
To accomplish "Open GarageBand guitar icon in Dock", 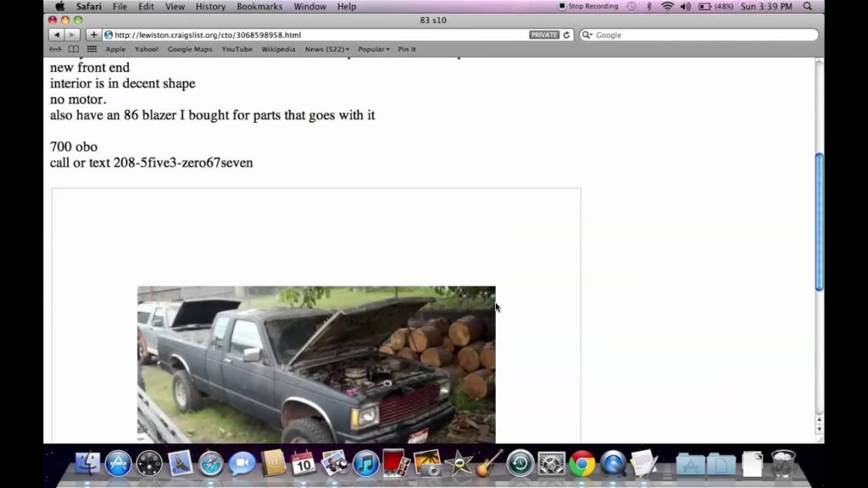I will click(x=489, y=463).
